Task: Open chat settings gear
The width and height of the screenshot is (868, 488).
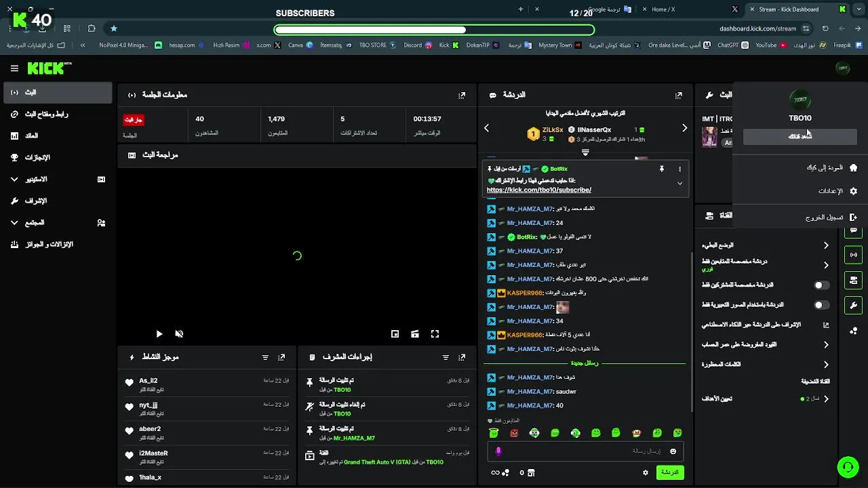Action: 646,472
